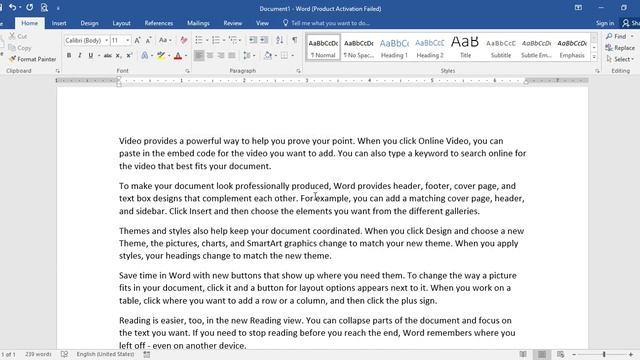Click the word count in status bar
The width and height of the screenshot is (640, 360).
[38, 354]
